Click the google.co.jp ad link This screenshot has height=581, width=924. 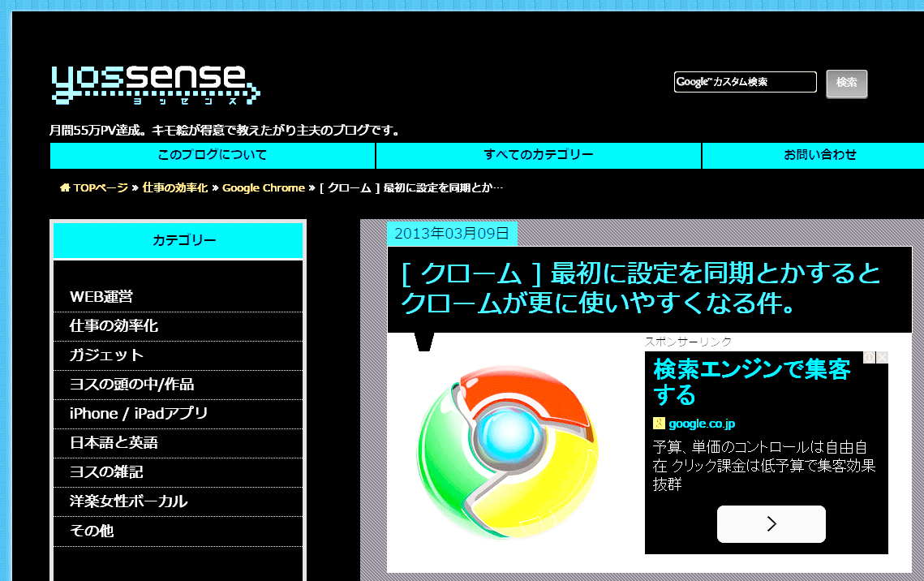click(x=702, y=424)
